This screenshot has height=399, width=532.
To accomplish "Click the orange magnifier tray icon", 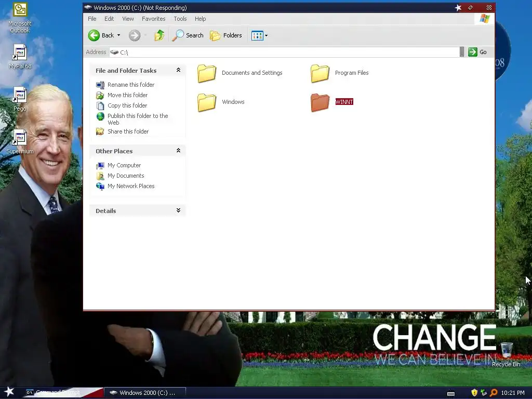I will coord(494,393).
